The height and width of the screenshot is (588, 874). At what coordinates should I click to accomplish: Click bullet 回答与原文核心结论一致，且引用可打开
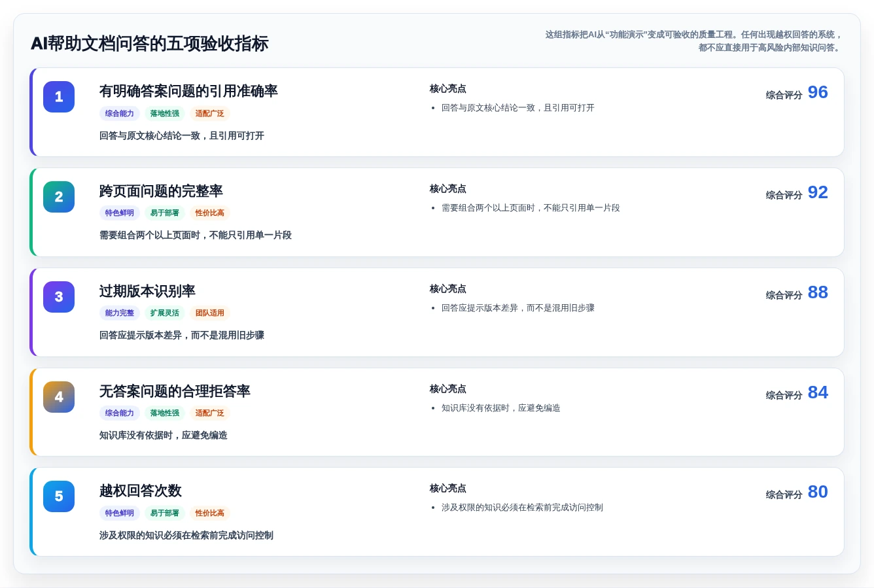click(518, 108)
